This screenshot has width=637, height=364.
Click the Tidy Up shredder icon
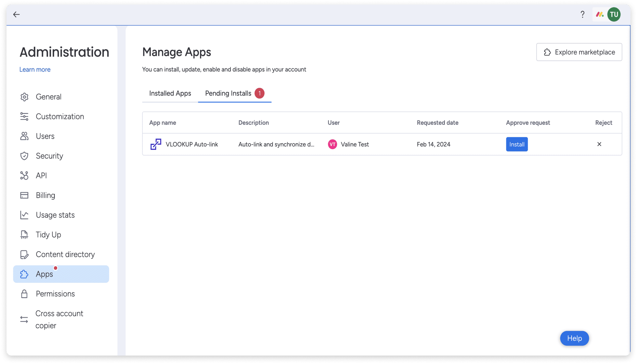click(24, 235)
